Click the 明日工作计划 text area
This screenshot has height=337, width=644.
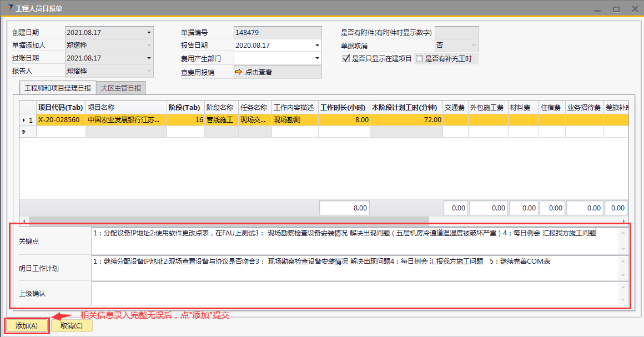pos(355,268)
